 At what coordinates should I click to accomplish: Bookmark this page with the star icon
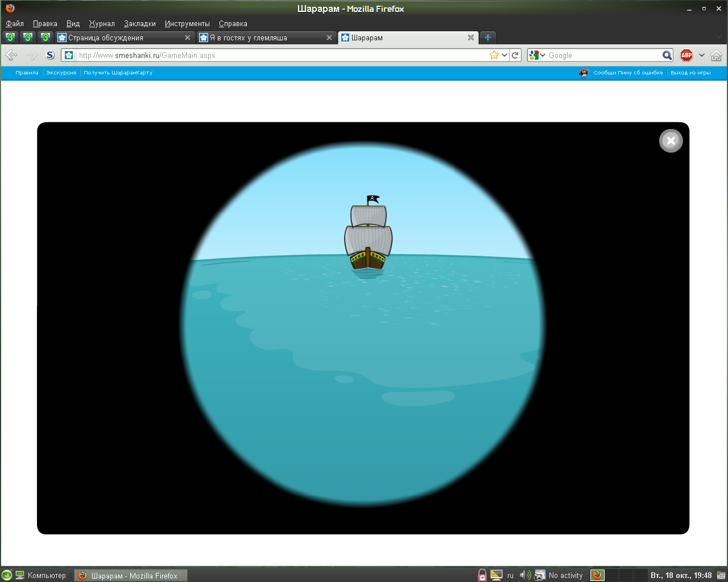click(x=494, y=55)
